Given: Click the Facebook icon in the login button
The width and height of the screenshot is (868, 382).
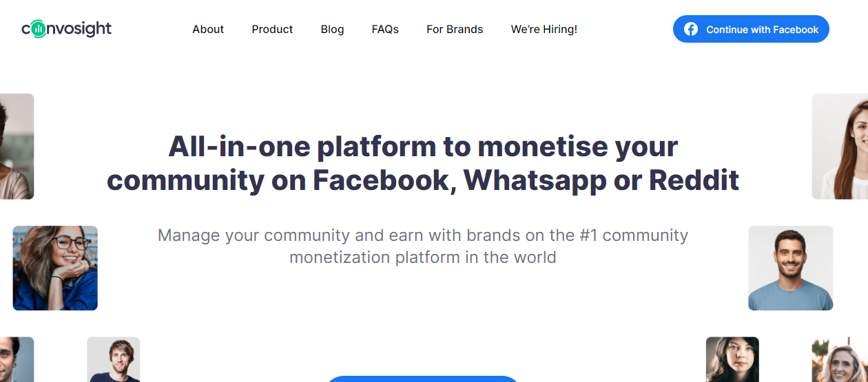Looking at the screenshot, I should pyautogui.click(x=691, y=29).
